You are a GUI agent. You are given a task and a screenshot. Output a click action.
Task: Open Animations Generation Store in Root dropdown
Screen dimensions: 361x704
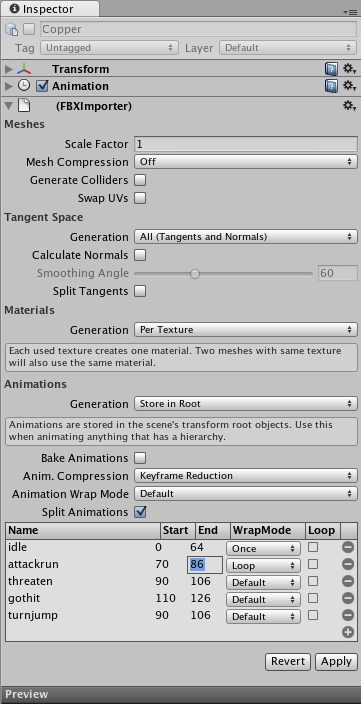246,404
